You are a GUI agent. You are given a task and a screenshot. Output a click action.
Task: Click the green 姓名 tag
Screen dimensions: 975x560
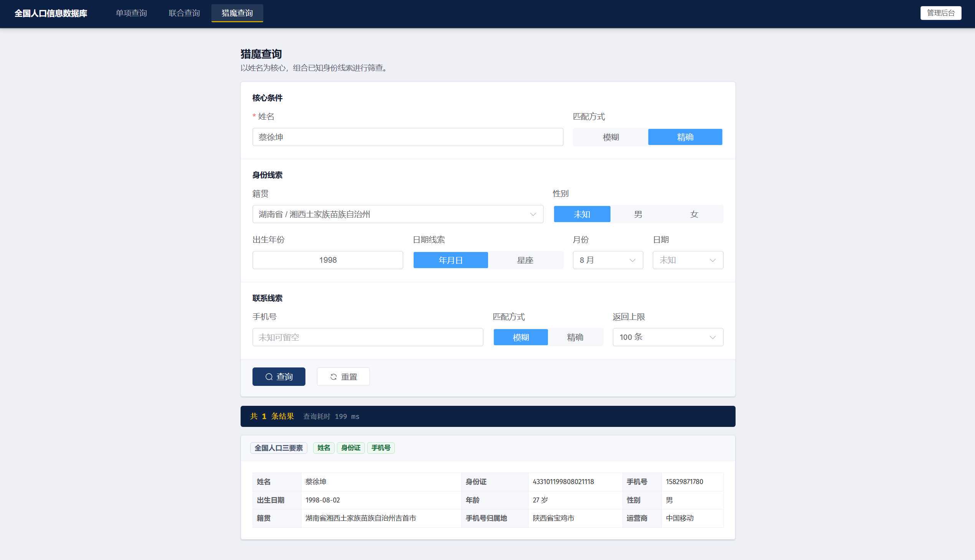(x=323, y=448)
